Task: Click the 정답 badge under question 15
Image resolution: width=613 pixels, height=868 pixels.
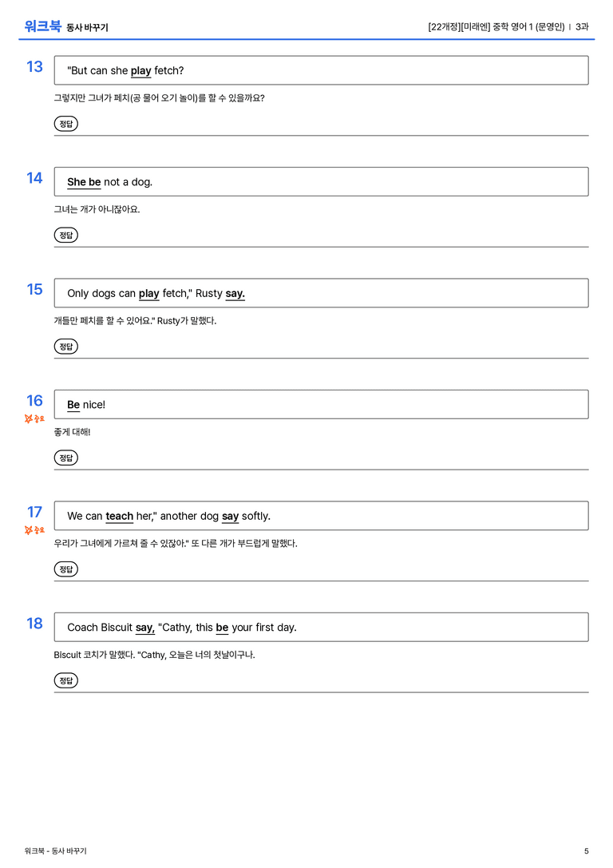Action: [65, 347]
